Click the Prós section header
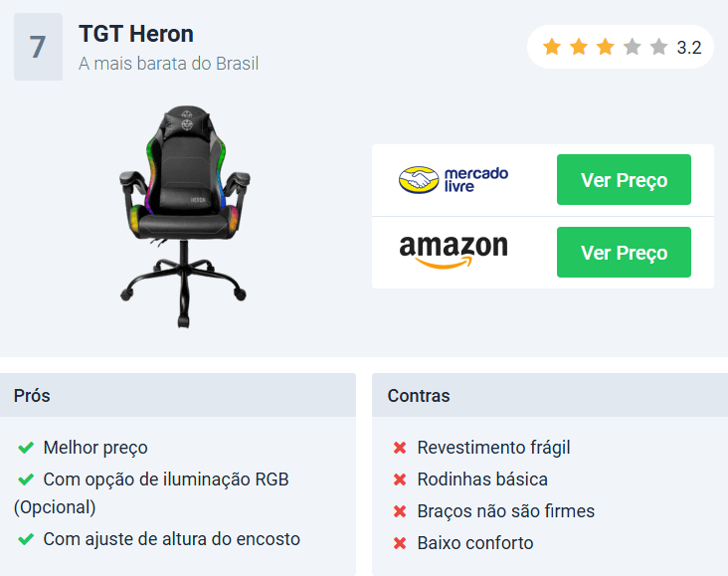Viewport: 728px width, 576px height. pyautogui.click(x=178, y=395)
